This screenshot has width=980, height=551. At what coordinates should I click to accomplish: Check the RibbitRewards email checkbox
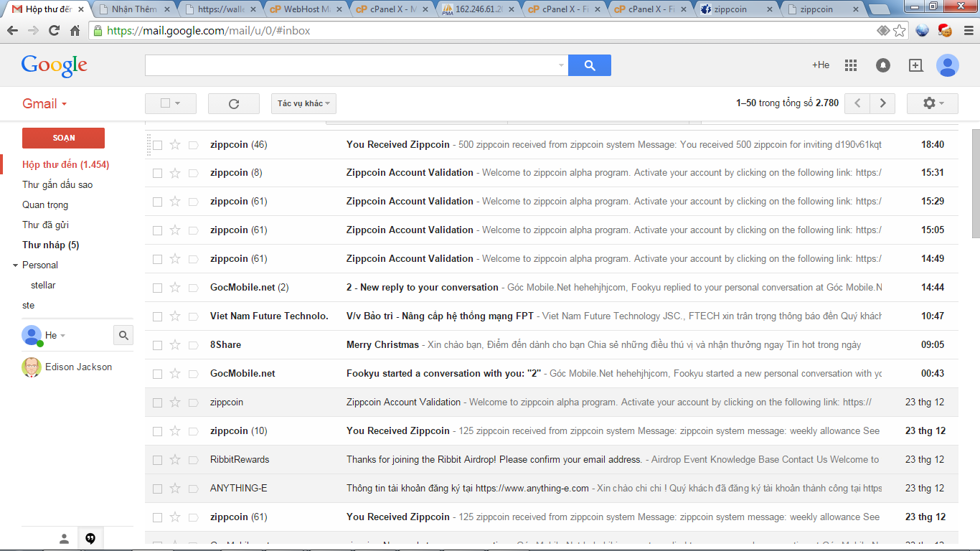(157, 460)
